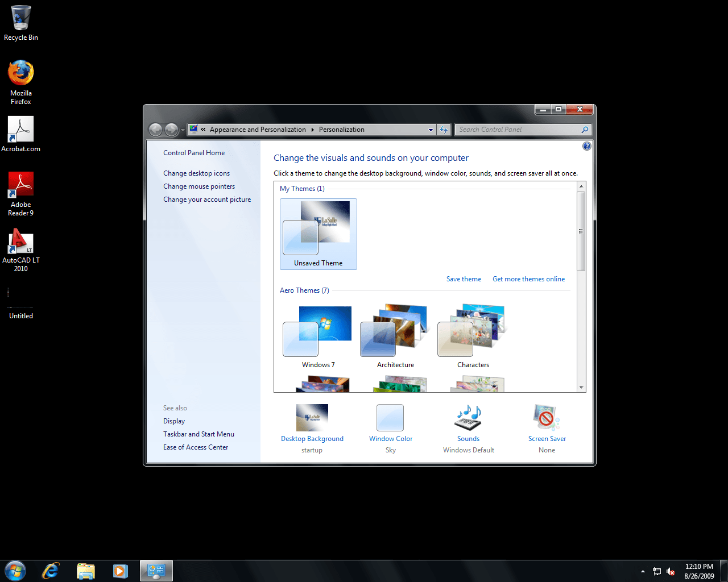Expand the address bar history dropdown
Screen dimensions: 728x582
[x=431, y=129]
